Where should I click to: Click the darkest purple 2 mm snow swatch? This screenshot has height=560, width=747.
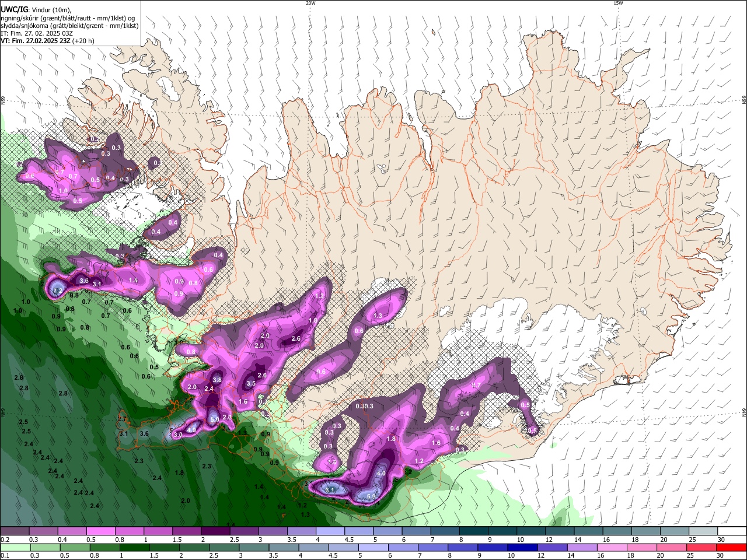[215, 531]
